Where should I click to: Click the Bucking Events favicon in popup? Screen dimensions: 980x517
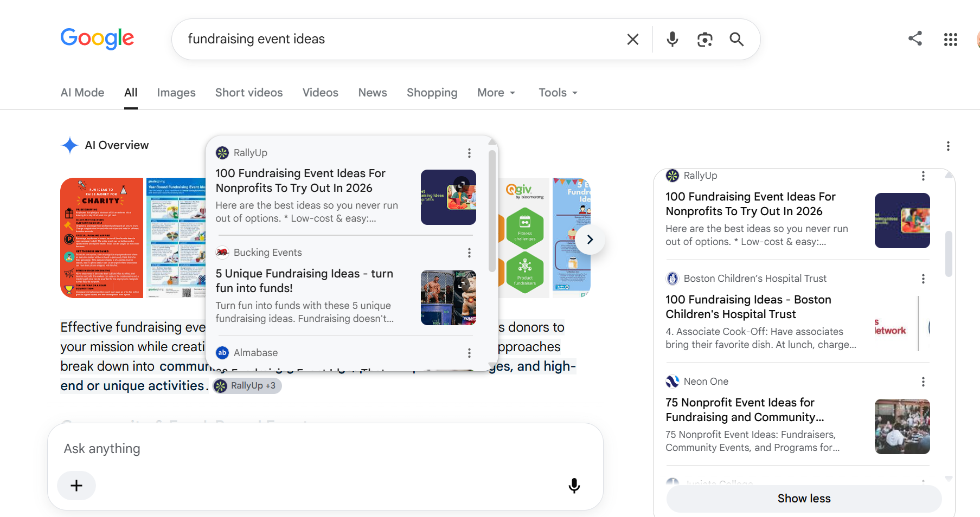pyautogui.click(x=222, y=253)
